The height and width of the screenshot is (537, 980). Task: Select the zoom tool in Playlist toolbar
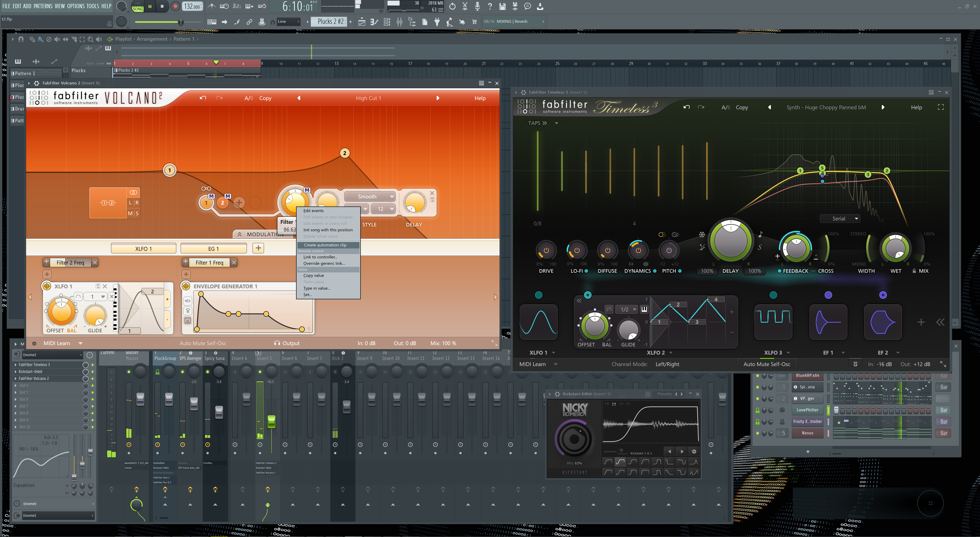90,39
